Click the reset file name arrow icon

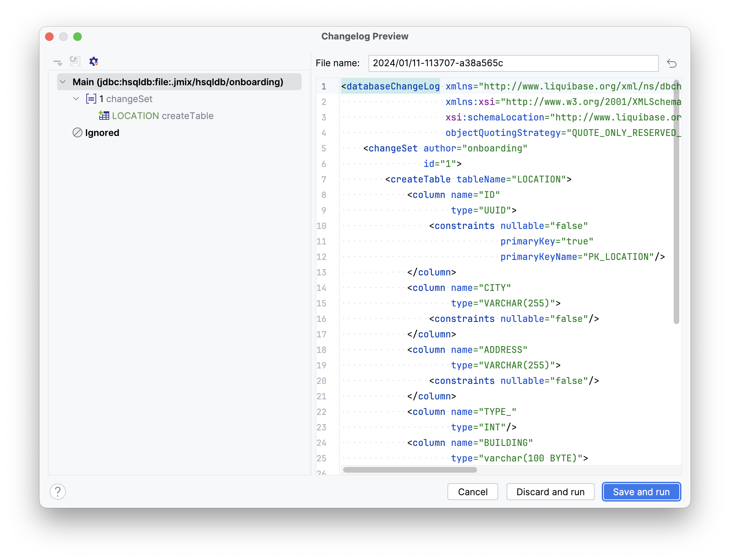coord(672,63)
